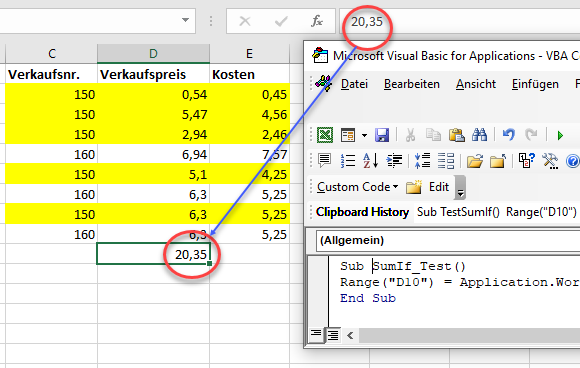Click the numbered lines list icon
Viewport: 580px width, 368px height.
point(348,161)
